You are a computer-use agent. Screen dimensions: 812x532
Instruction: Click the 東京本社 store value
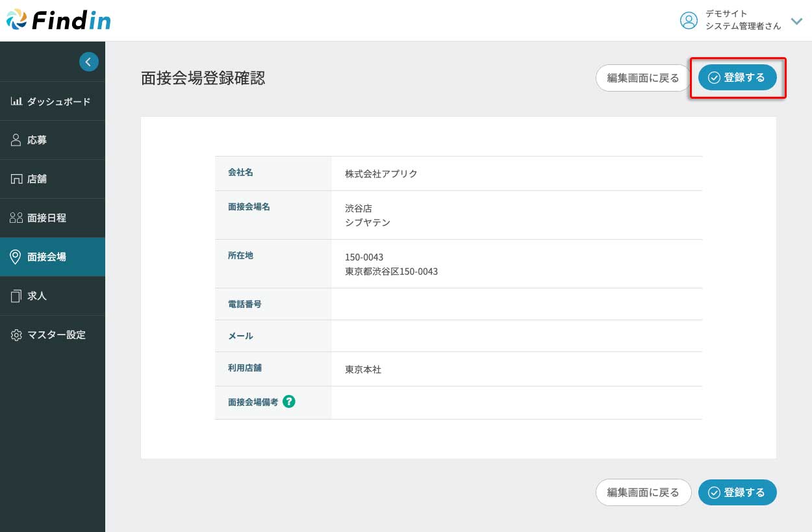[x=363, y=370]
